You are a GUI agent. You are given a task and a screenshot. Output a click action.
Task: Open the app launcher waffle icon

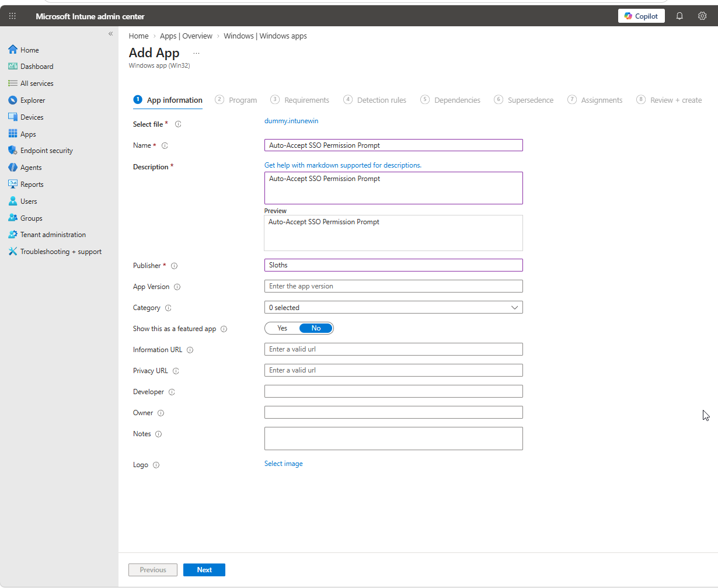pyautogui.click(x=12, y=16)
